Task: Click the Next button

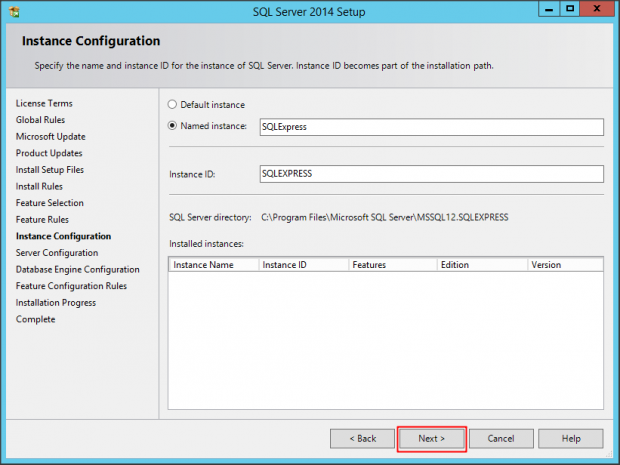Action: point(432,439)
